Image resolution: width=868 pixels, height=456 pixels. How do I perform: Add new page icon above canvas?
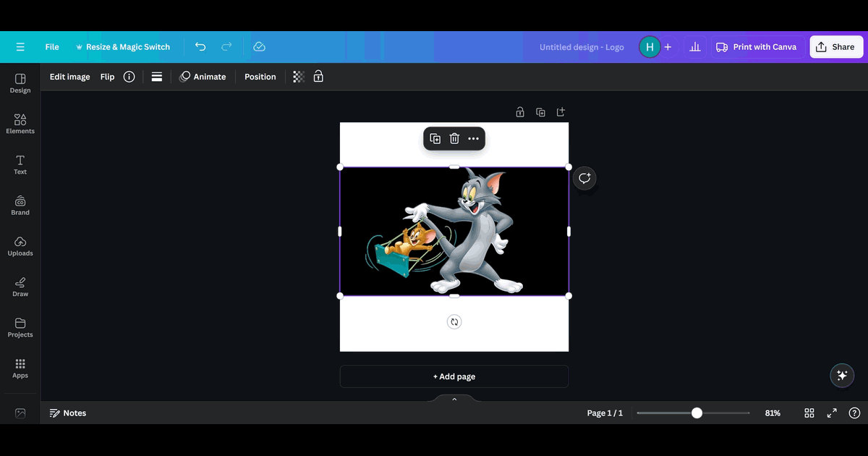pos(561,112)
